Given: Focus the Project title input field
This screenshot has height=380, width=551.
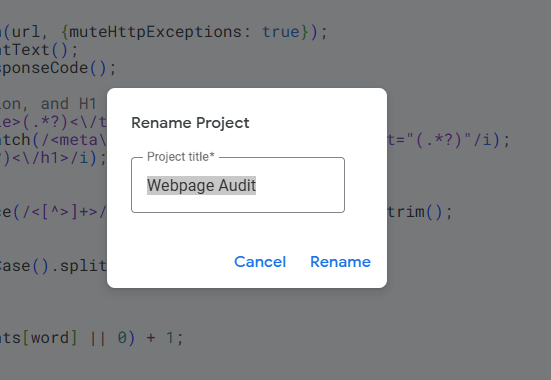Looking at the screenshot, I should (x=238, y=185).
